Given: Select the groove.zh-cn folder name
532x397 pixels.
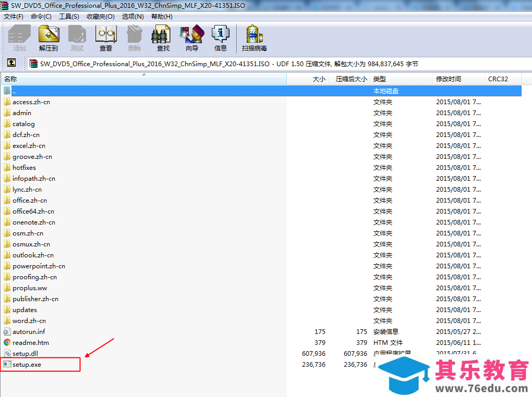Looking at the screenshot, I should click(x=32, y=157).
